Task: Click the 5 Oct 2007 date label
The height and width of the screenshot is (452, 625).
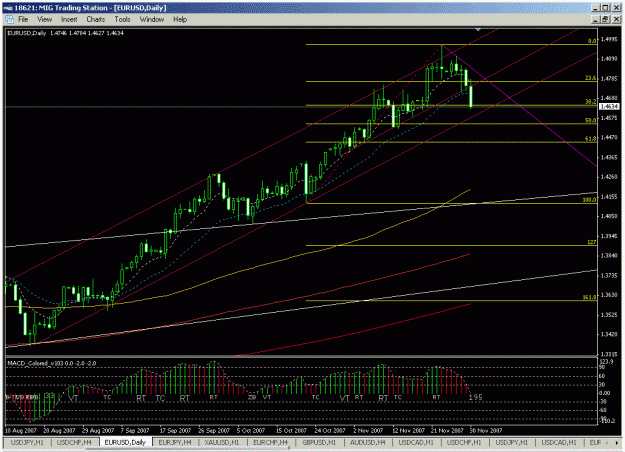Action: [251, 430]
